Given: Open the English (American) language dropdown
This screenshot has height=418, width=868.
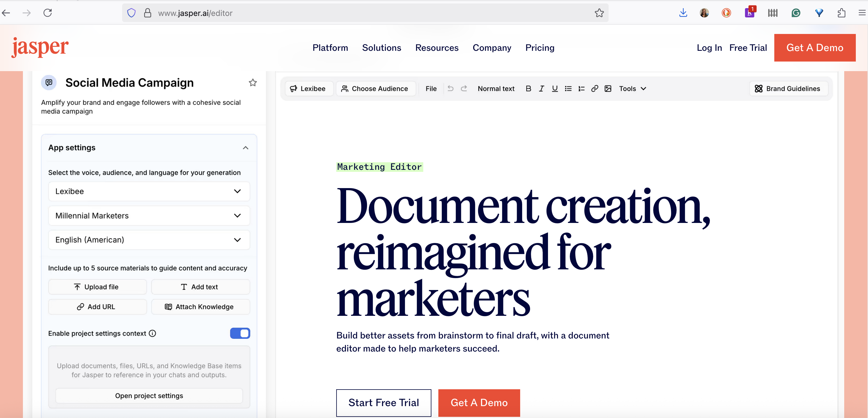Looking at the screenshot, I should [149, 240].
